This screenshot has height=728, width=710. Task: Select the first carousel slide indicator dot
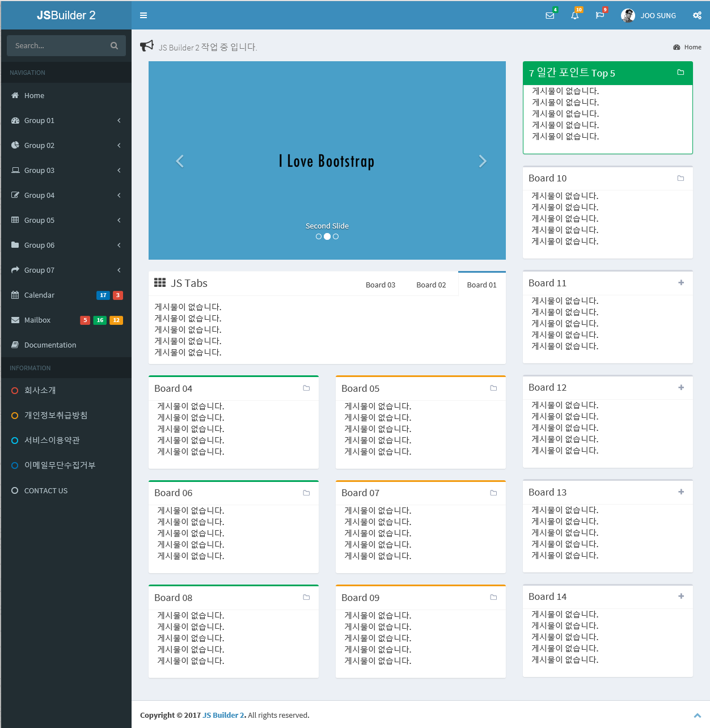[x=319, y=236]
